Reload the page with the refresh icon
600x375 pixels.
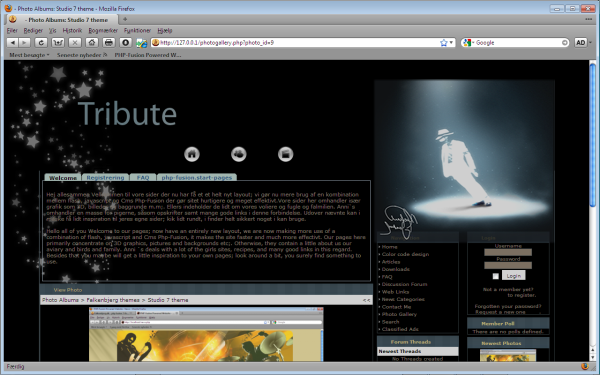tap(41, 43)
